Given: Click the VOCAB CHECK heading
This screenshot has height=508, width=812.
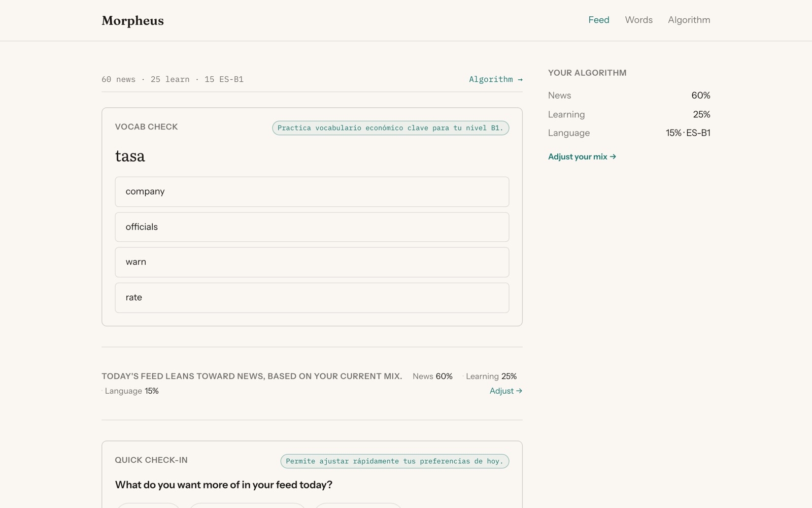Looking at the screenshot, I should point(146,126).
